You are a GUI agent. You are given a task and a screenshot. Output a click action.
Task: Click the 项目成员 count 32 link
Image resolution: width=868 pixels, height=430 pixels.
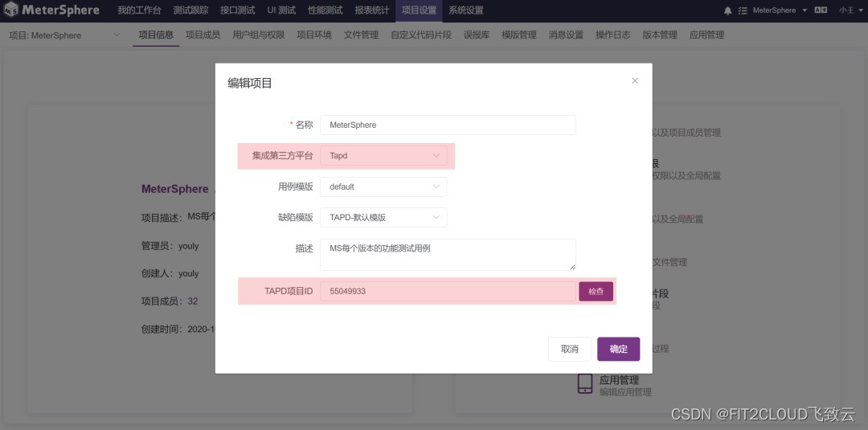tap(193, 301)
